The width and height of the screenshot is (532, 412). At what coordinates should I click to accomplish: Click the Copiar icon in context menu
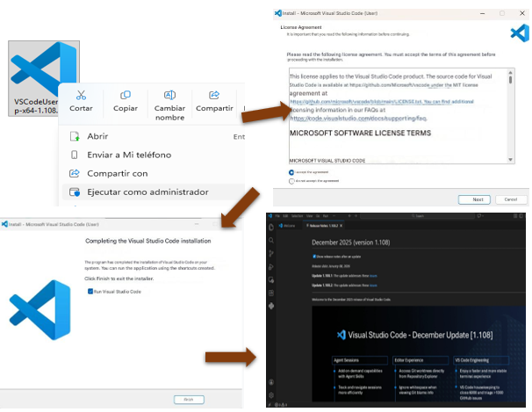tap(126, 95)
